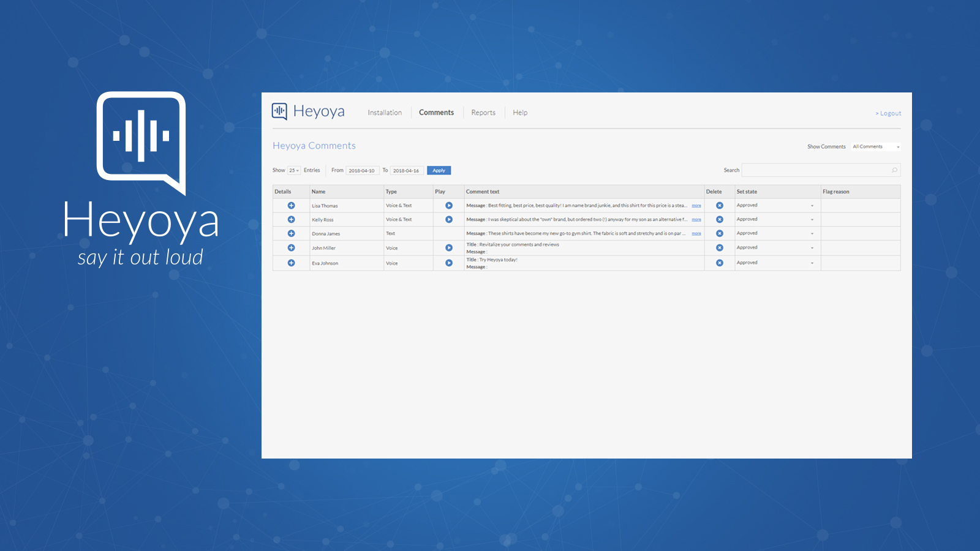Viewport: 980px width, 551px height.
Task: Click the From date field
Action: pos(362,171)
